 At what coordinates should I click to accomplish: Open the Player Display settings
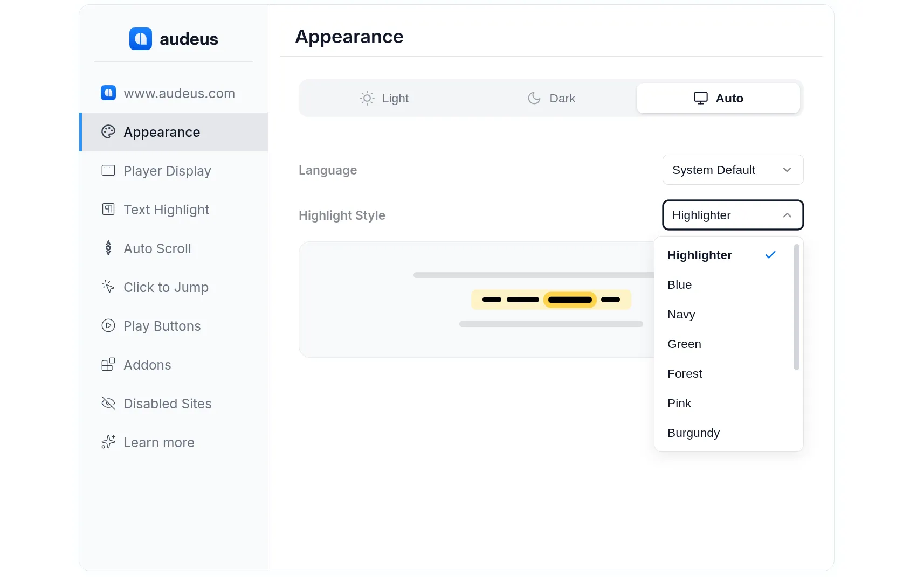click(174, 171)
